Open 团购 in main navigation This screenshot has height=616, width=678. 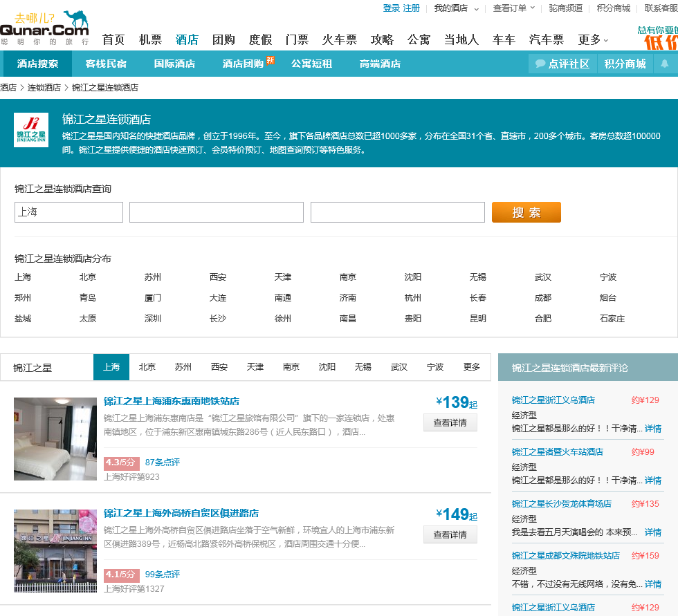tap(223, 39)
